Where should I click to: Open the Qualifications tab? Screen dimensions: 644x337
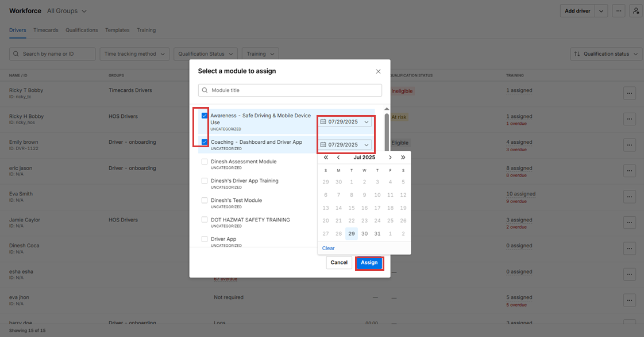pos(82,30)
